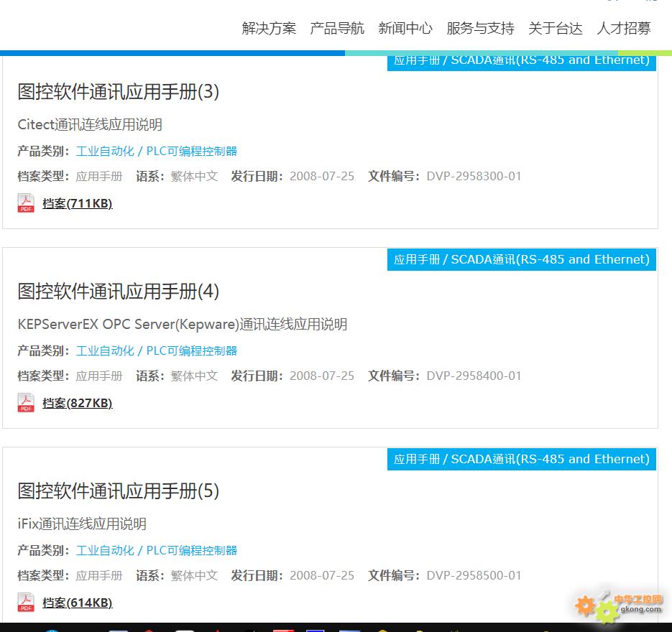The height and width of the screenshot is (632, 672).
Task: Click release date 2008-07-25 in manual (3) card
Action: [322, 176]
